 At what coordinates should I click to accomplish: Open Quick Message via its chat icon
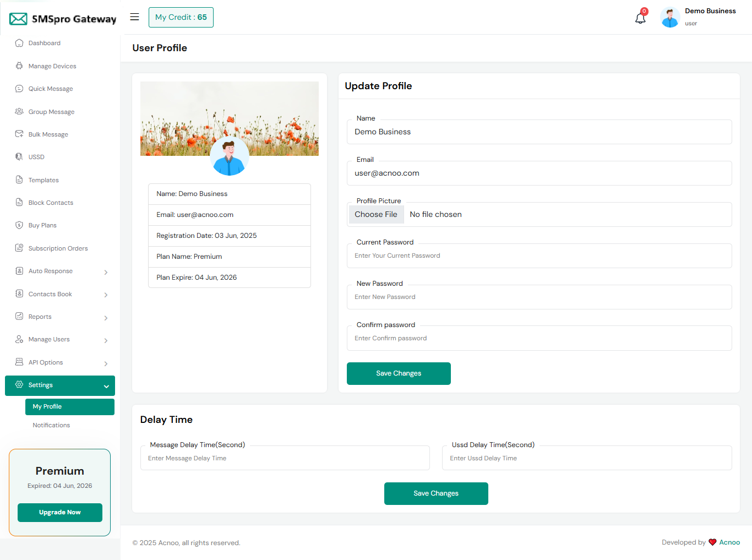(19, 89)
